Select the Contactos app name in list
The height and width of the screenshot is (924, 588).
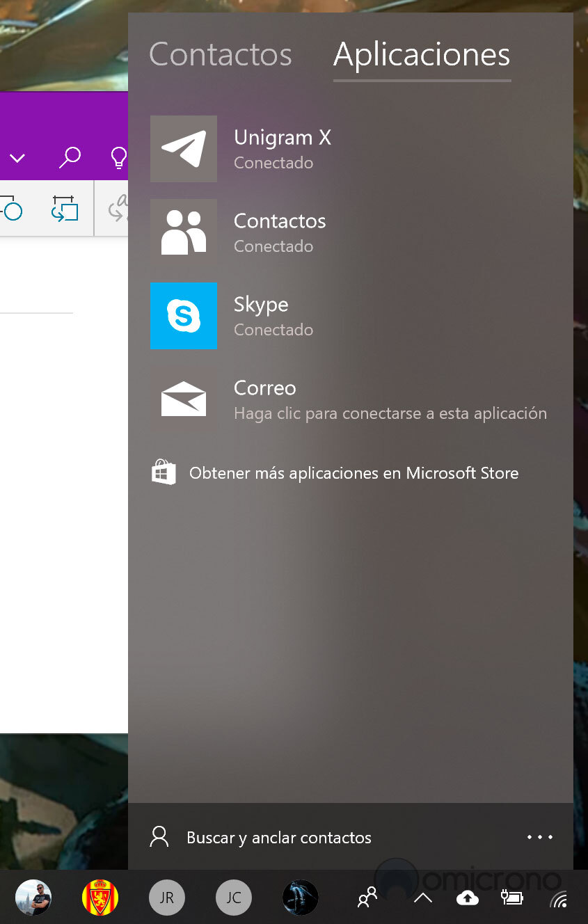[x=280, y=221]
